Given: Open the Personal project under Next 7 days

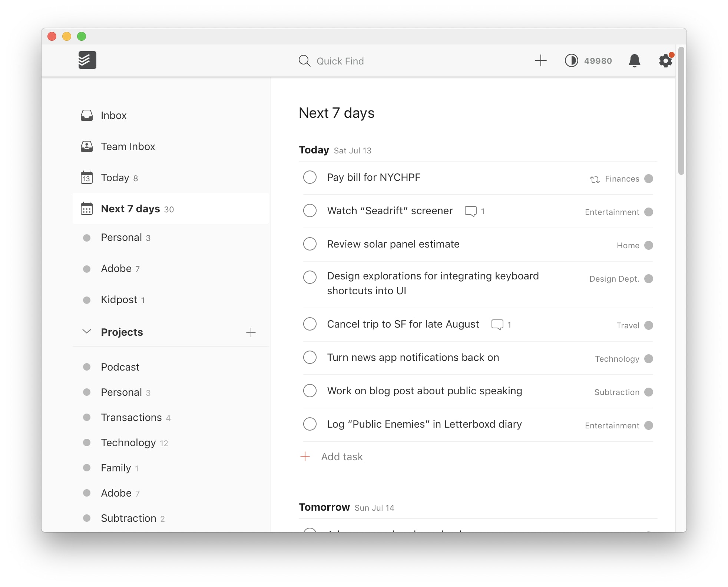Looking at the screenshot, I should pos(121,237).
